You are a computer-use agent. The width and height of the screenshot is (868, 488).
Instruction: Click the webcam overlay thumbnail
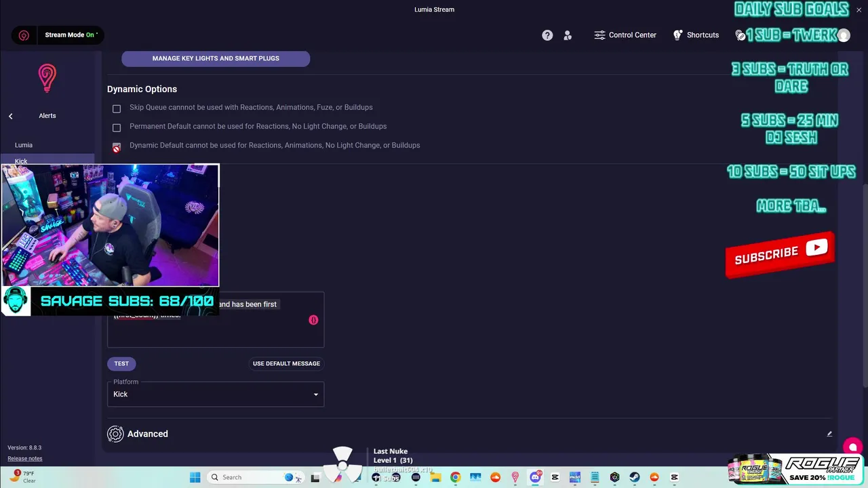pyautogui.click(x=110, y=225)
